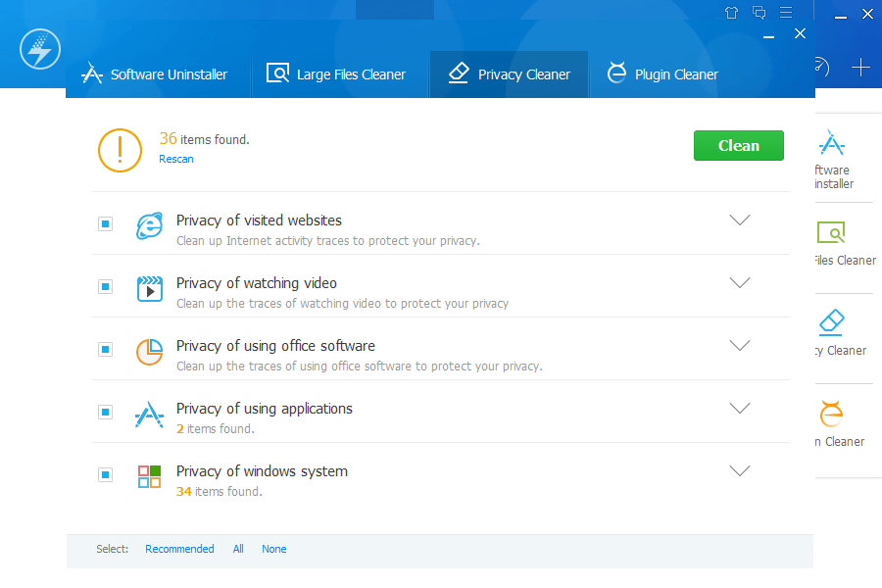Image resolution: width=882 pixels, height=588 pixels.
Task: Expand Privacy of using office software section
Action: pyautogui.click(x=740, y=346)
